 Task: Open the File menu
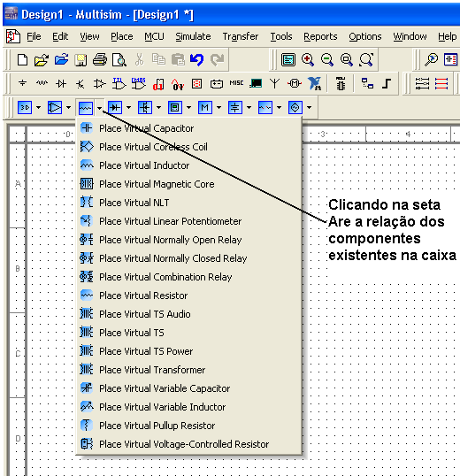pyautogui.click(x=34, y=36)
